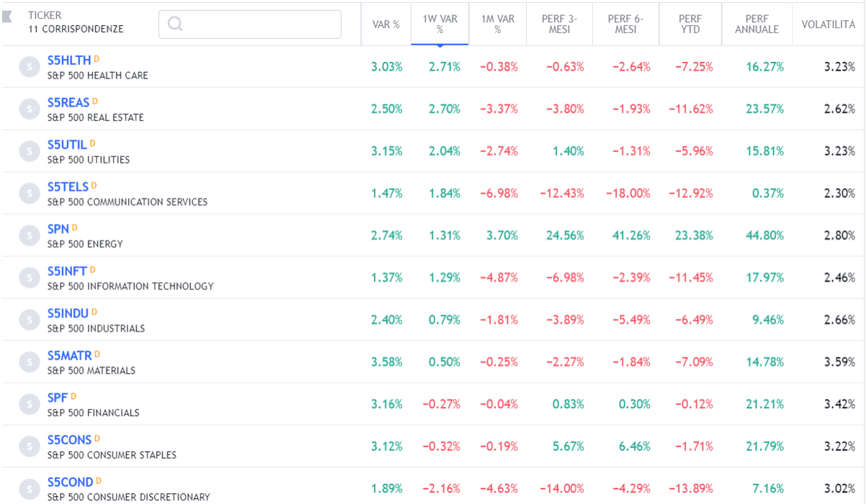The width and height of the screenshot is (866, 504).
Task: Click the S5COND round logo icon
Action: point(29,488)
